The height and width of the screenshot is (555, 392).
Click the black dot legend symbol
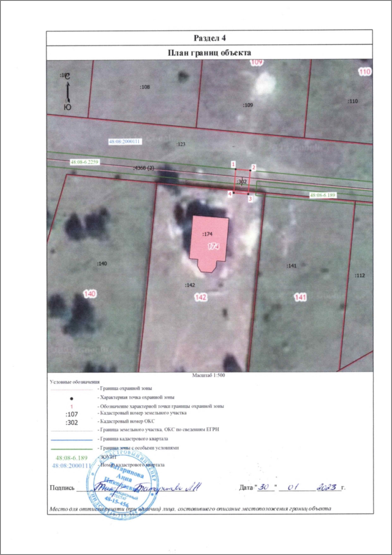[x=72, y=398]
